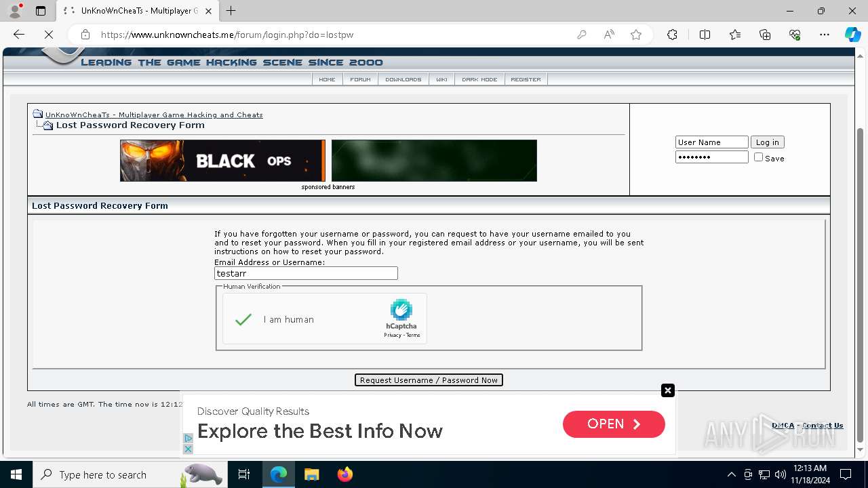Viewport: 868px width, 488px height.
Task: Click the Email Address or Username field
Action: coord(306,273)
